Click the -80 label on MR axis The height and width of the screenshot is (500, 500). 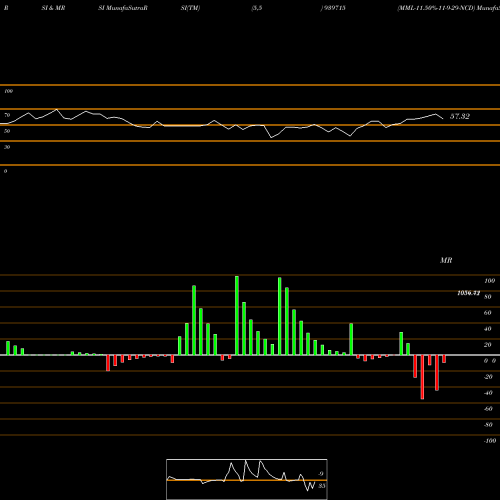click(488, 425)
